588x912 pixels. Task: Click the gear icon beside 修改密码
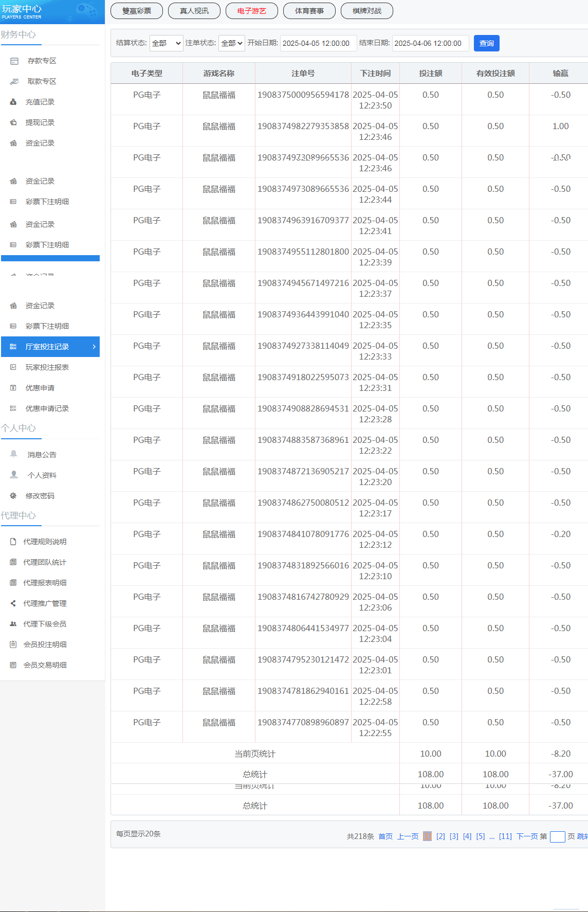tap(13, 495)
